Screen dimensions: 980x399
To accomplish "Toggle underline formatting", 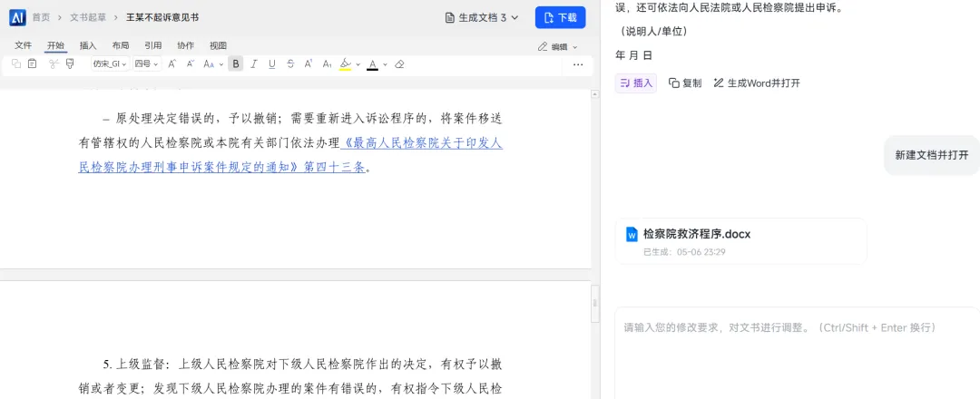I will pos(272,63).
